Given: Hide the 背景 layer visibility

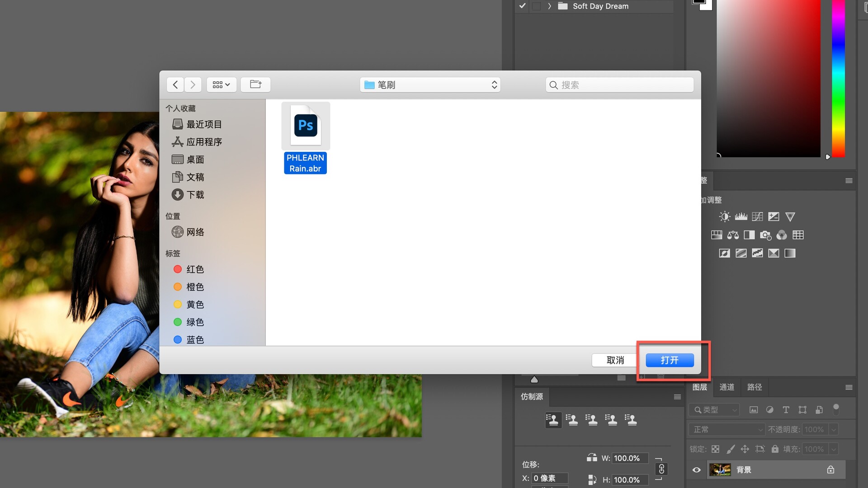Looking at the screenshot, I should [697, 470].
